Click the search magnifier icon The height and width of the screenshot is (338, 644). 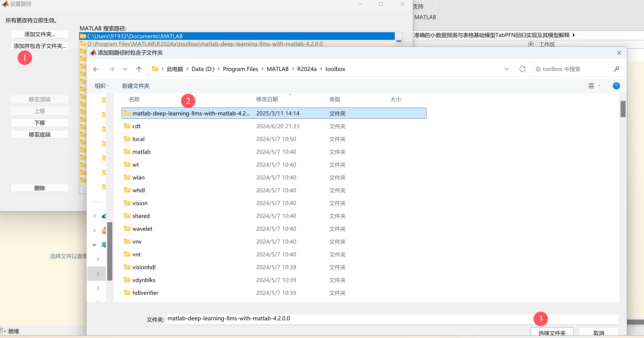[617, 69]
